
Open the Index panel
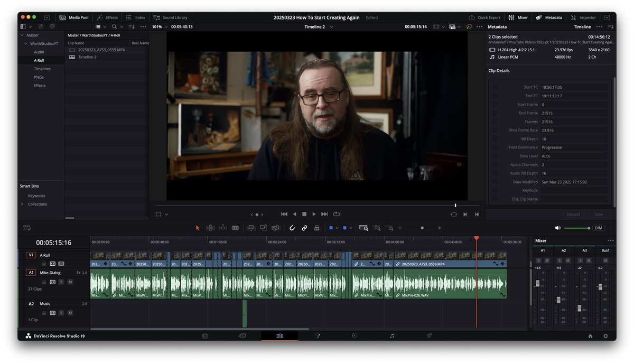[135, 17]
